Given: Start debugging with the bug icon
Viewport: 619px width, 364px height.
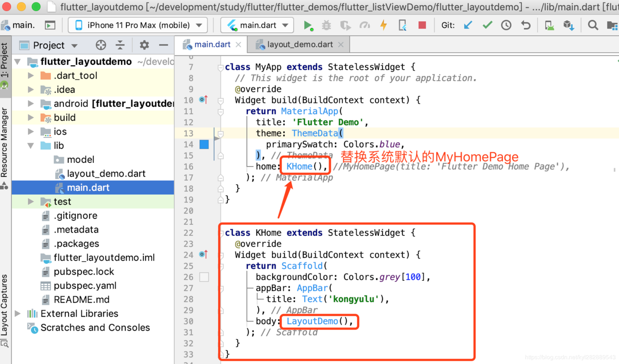Looking at the screenshot, I should tap(326, 25).
